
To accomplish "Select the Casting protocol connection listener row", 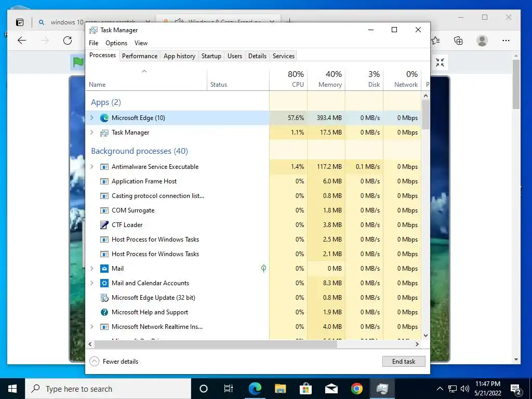I will (254, 196).
